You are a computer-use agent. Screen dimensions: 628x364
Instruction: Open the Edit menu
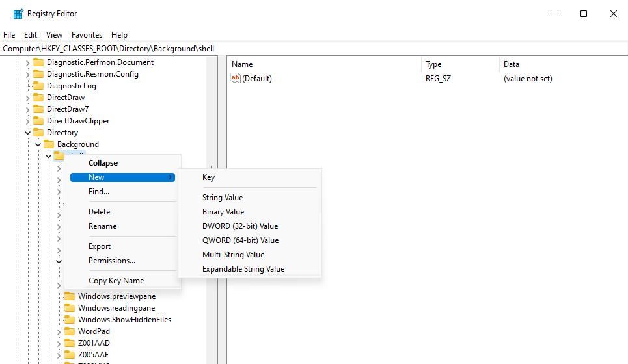click(x=31, y=35)
